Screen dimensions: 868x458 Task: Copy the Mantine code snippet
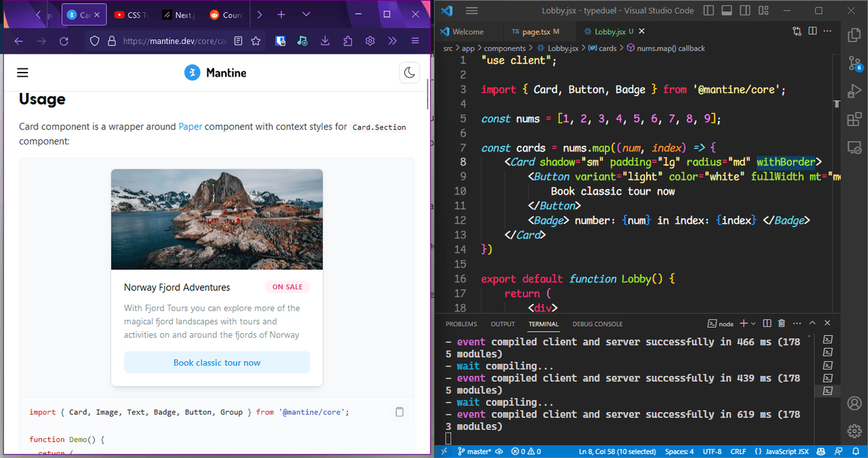399,412
